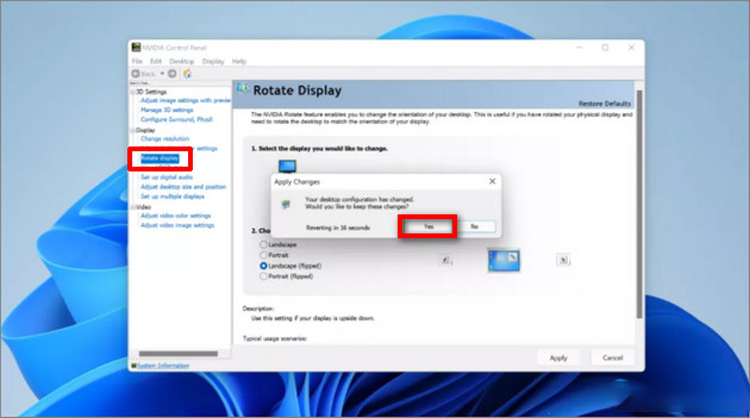Open the Display menu

pyautogui.click(x=213, y=61)
